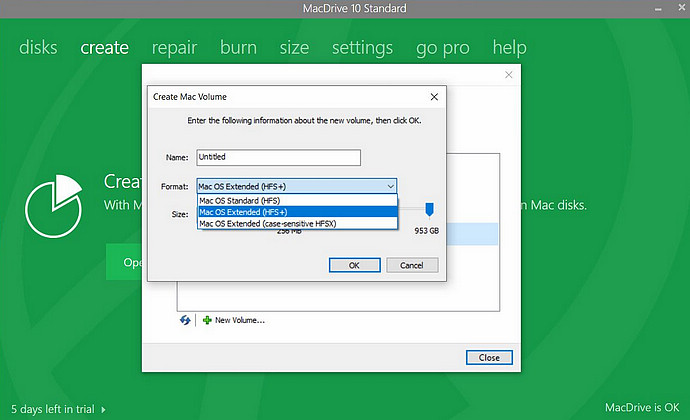Viewport: 690px width, 420px height.
Task: Open the help tab
Action: tap(509, 48)
